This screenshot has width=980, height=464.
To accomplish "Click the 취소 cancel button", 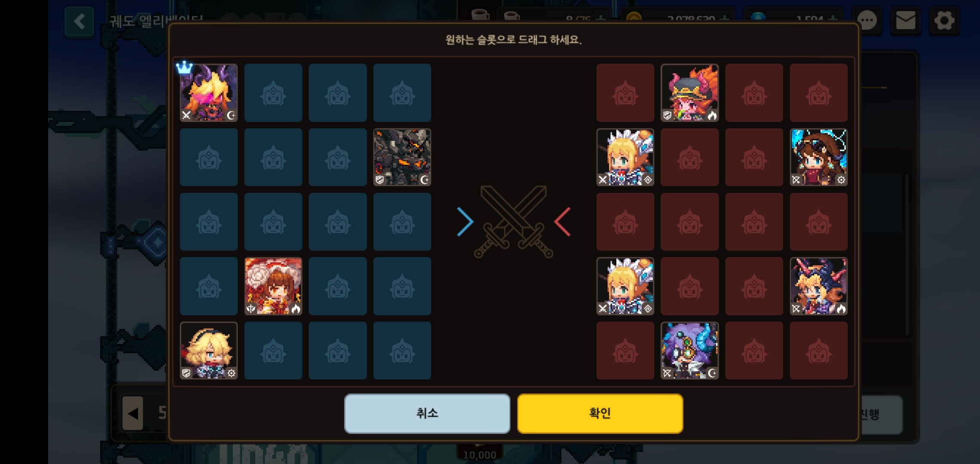I will [427, 413].
